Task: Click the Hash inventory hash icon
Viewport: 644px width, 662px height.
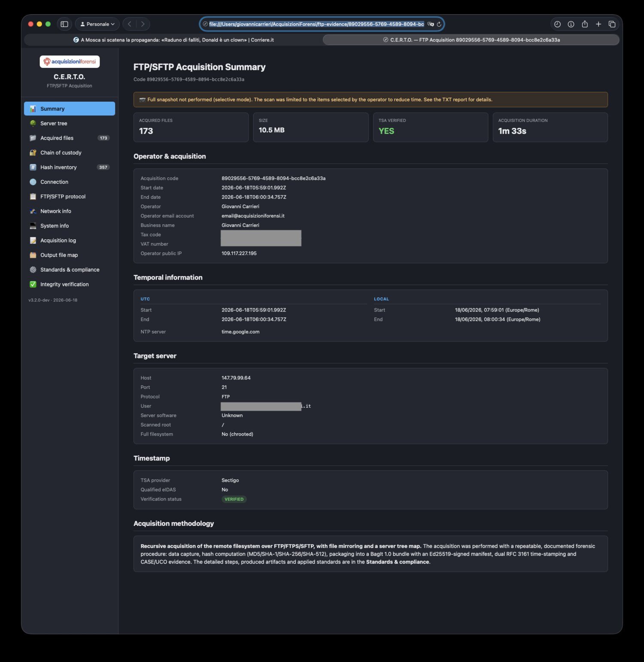Action: coord(33,167)
